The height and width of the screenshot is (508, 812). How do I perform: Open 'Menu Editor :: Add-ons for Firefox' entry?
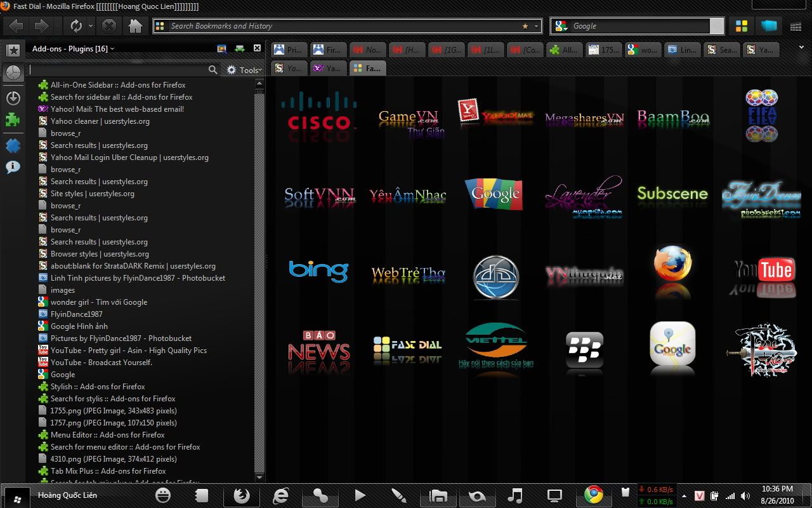tap(108, 435)
